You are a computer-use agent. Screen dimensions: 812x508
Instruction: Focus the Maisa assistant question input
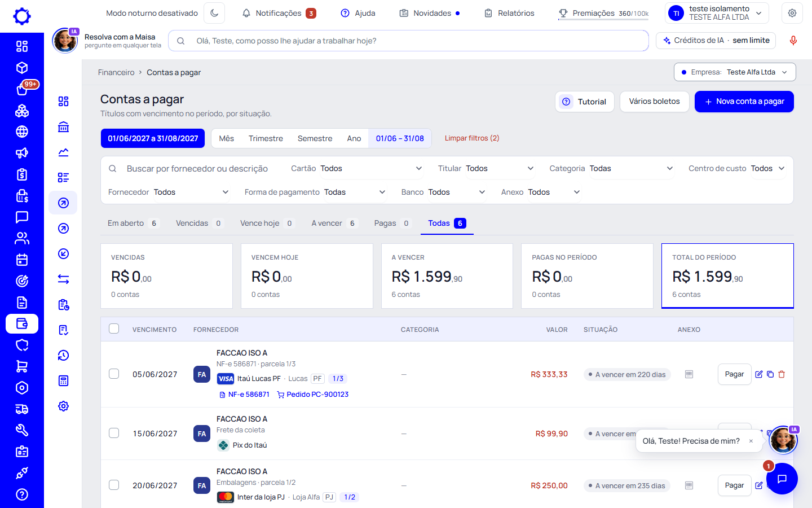408,41
